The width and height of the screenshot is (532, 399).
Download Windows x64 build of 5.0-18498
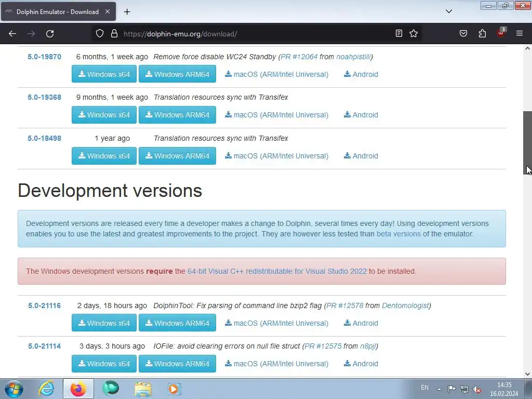(104, 156)
